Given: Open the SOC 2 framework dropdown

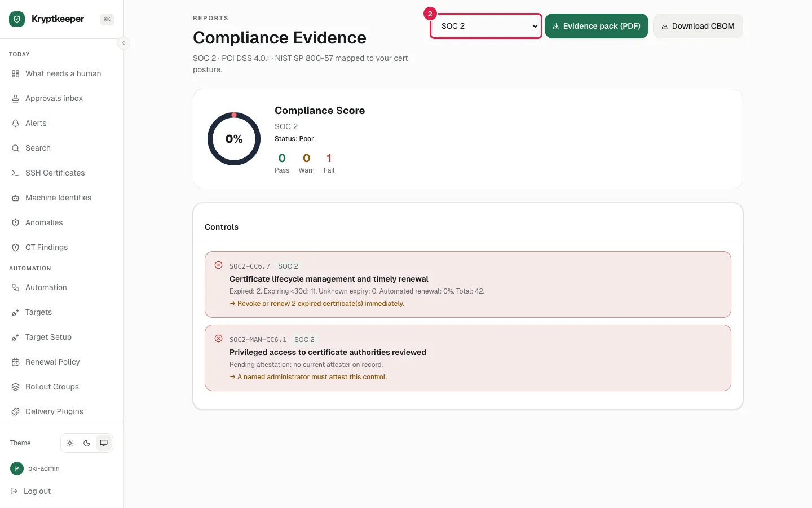Looking at the screenshot, I should click(486, 26).
